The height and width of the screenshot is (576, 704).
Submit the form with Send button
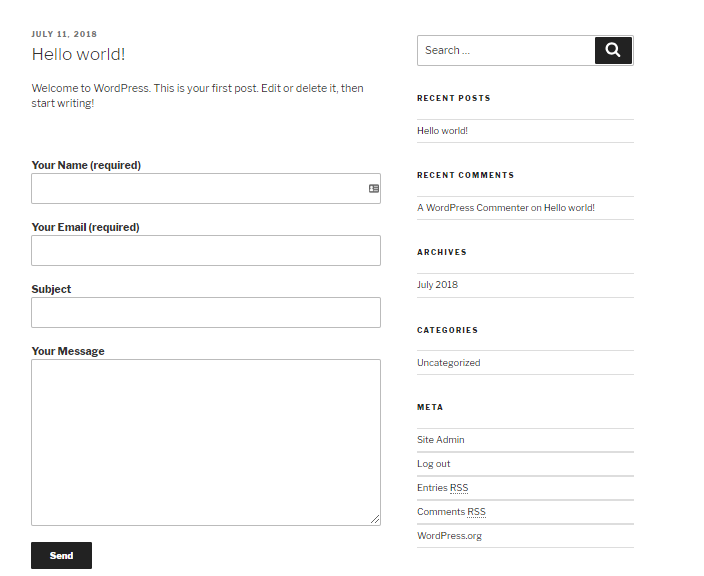62,556
